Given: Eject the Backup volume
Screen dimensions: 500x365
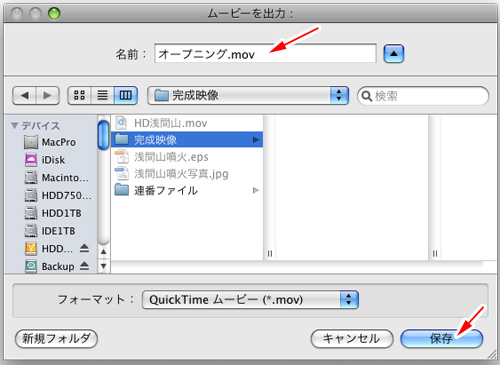Looking at the screenshot, I should [x=84, y=266].
